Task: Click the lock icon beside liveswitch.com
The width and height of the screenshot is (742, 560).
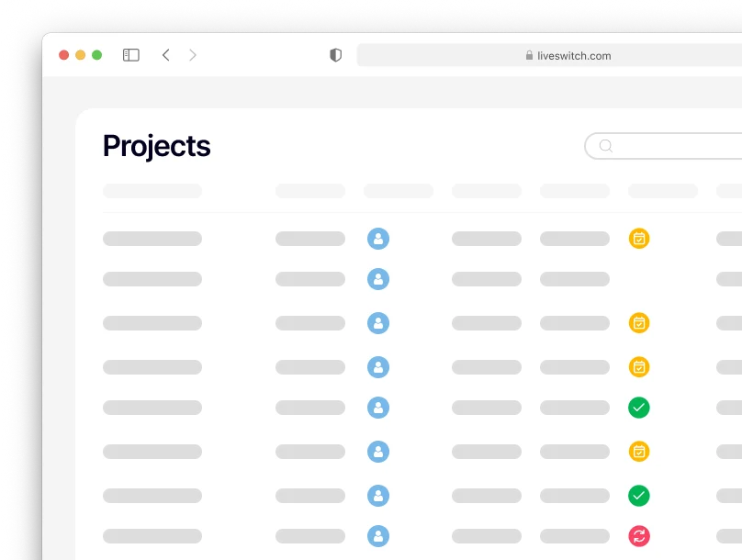Action: coord(529,56)
